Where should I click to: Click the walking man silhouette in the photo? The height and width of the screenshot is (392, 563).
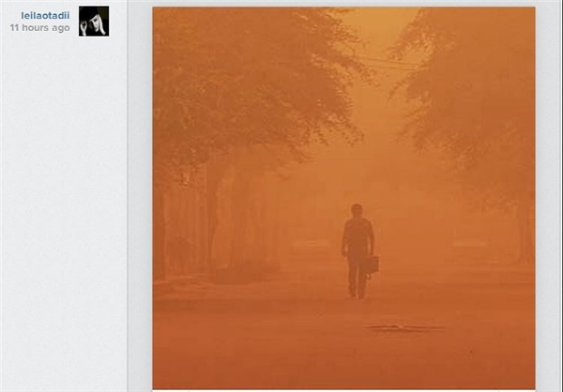click(358, 251)
